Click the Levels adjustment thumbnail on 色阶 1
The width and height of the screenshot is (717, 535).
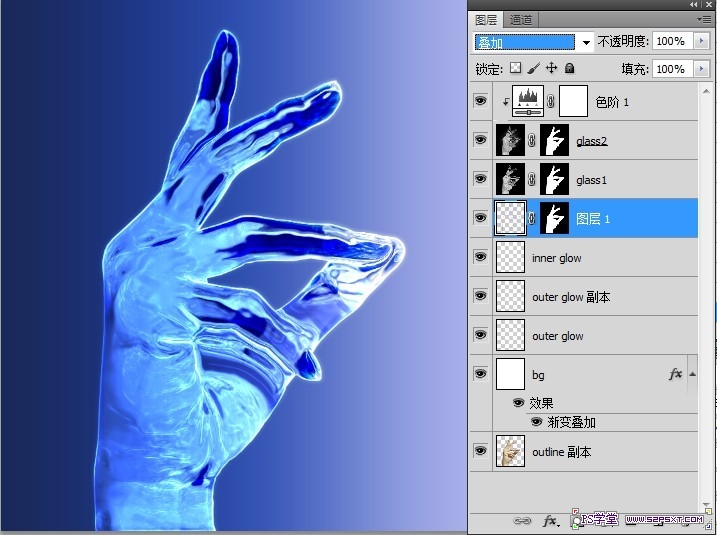[x=528, y=102]
